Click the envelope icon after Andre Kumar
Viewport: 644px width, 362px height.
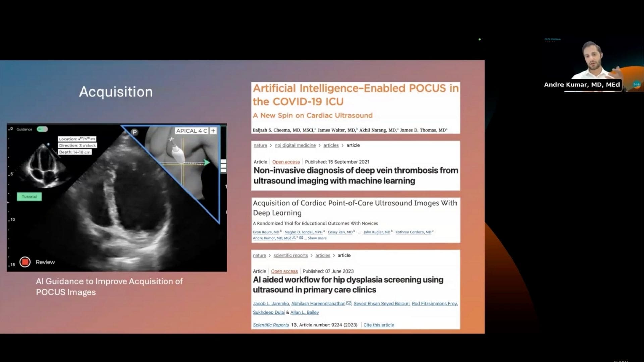pyautogui.click(x=301, y=238)
